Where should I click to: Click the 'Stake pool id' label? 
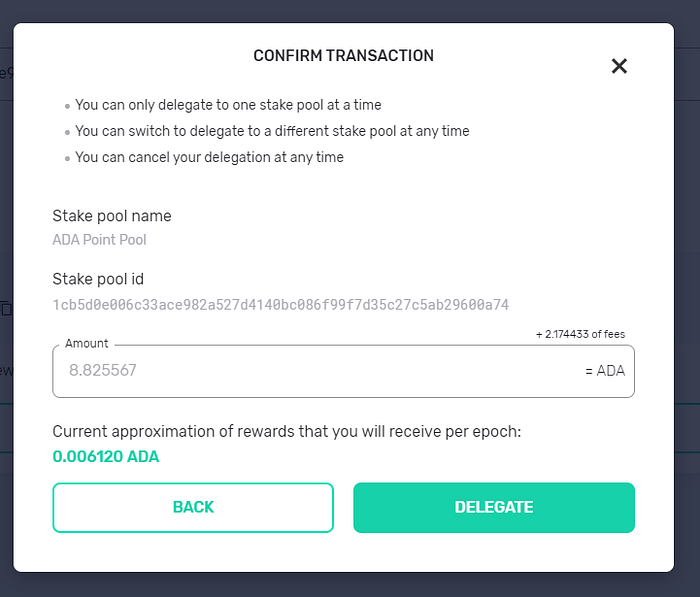[98, 279]
